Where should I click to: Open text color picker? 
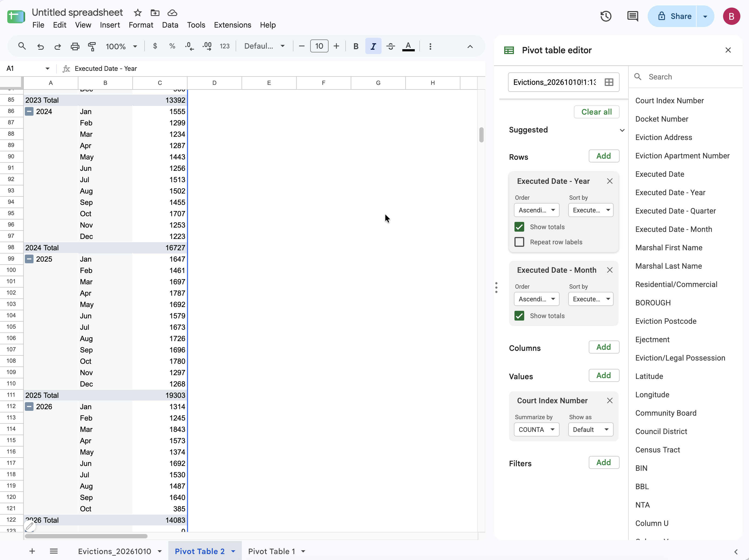pyautogui.click(x=408, y=46)
